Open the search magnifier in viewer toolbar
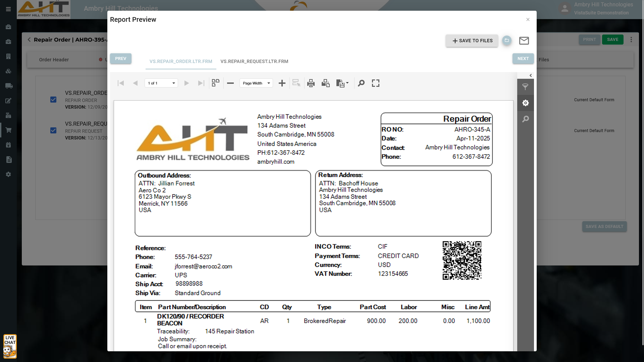The height and width of the screenshot is (362, 644). click(361, 83)
